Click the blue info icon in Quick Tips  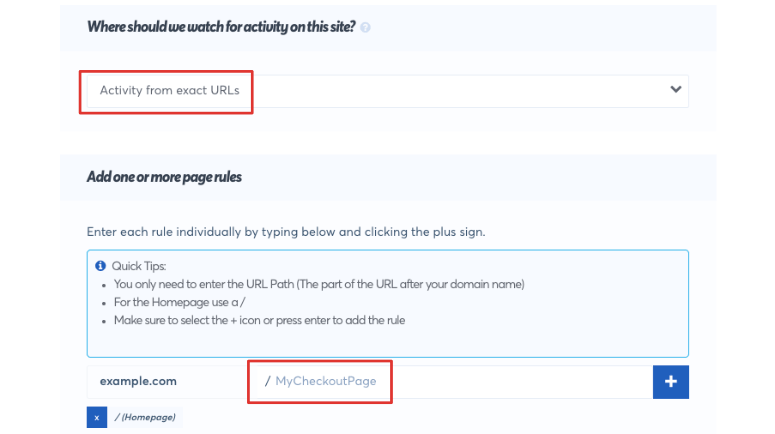tap(100, 266)
